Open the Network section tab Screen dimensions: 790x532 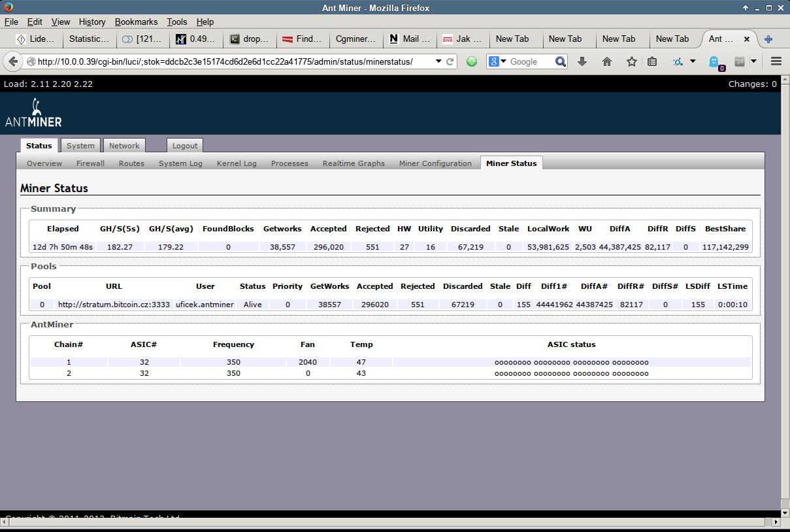click(124, 146)
